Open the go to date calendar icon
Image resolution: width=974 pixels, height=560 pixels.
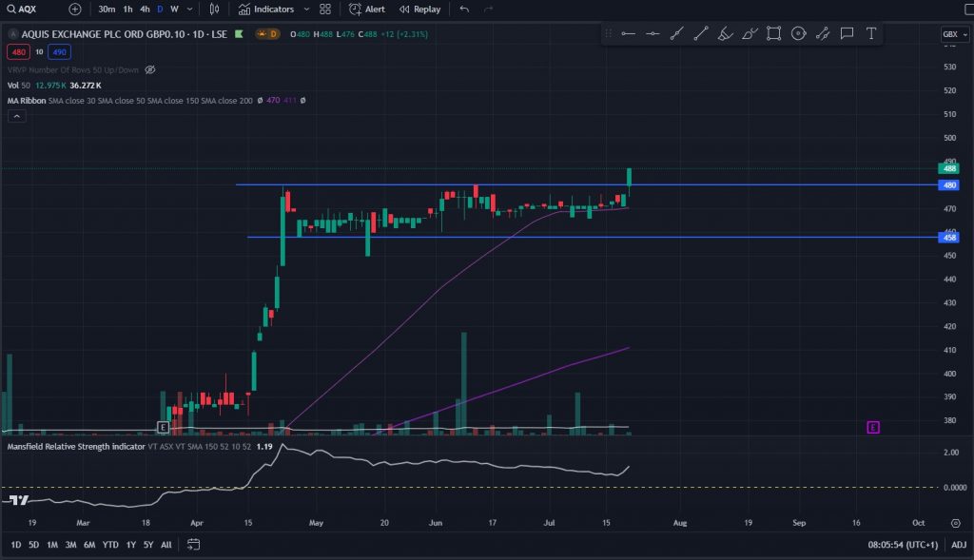point(194,545)
